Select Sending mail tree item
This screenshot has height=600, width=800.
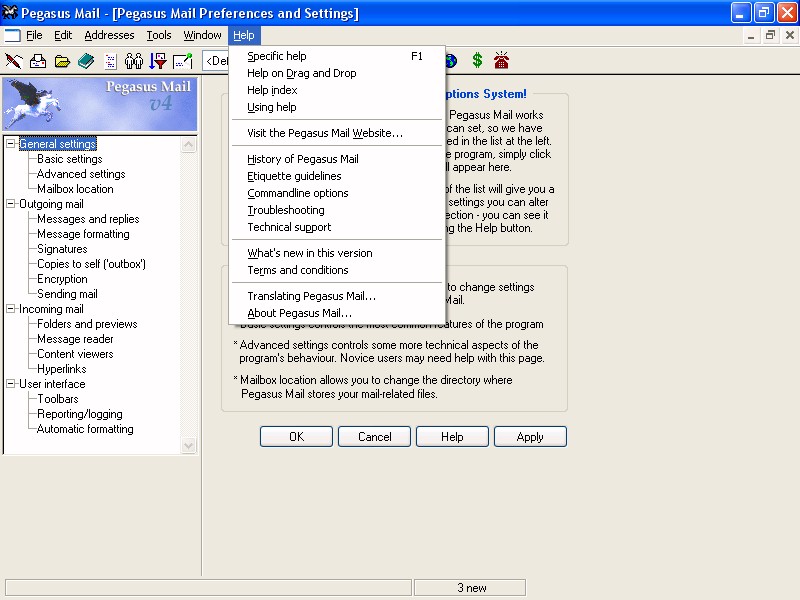point(67,294)
